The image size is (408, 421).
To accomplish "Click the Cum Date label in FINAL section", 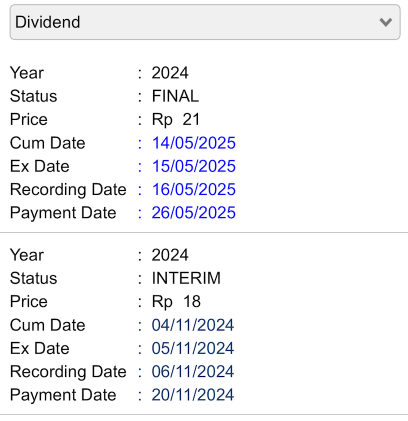I will pyautogui.click(x=48, y=143).
